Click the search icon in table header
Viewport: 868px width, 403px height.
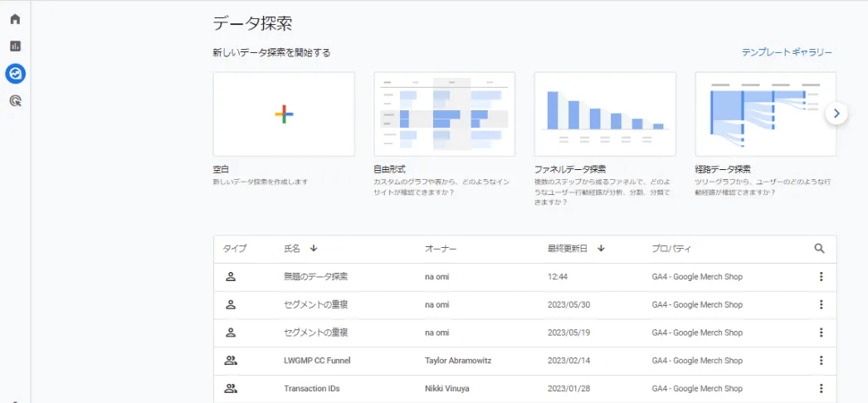tap(820, 248)
